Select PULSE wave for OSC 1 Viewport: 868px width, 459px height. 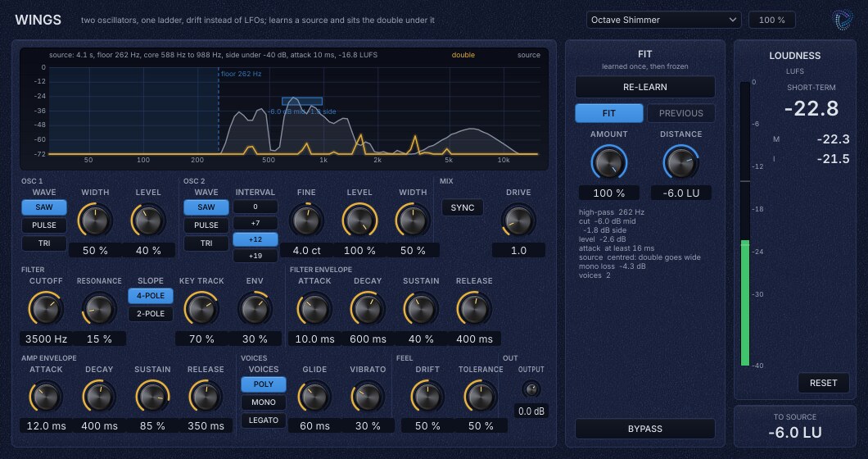(44, 225)
